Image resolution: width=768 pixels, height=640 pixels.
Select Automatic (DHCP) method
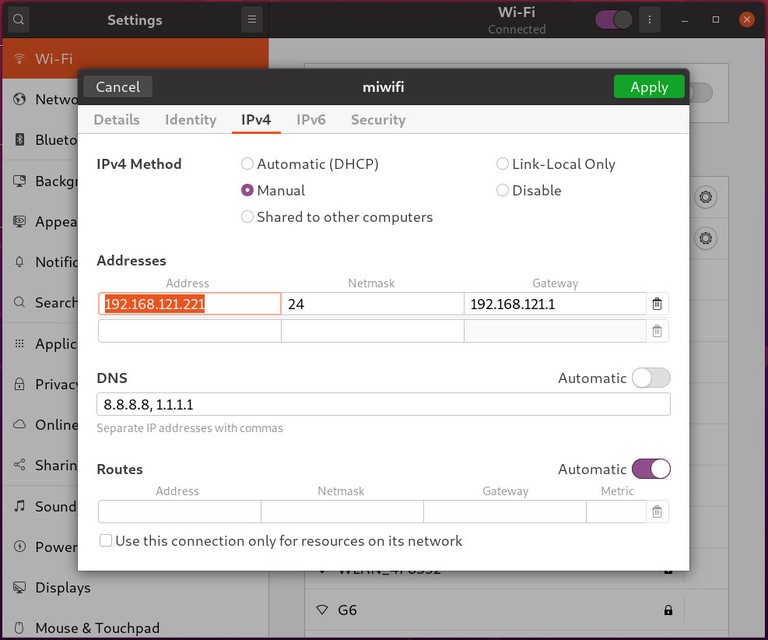coord(248,164)
